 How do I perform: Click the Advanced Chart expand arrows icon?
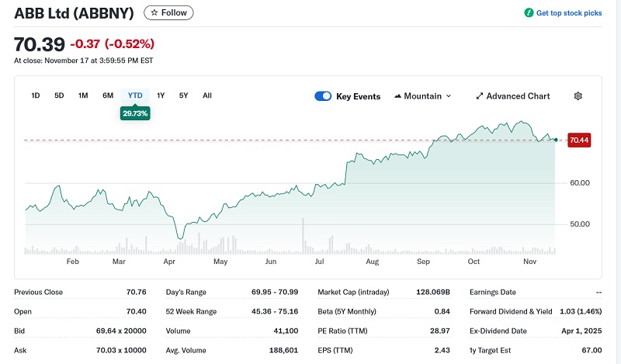(x=479, y=96)
